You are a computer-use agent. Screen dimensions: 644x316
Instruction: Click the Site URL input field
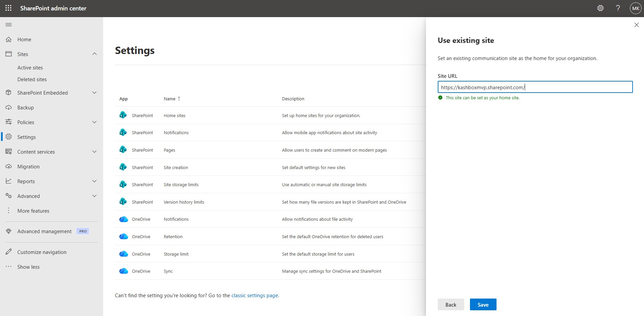tap(535, 87)
